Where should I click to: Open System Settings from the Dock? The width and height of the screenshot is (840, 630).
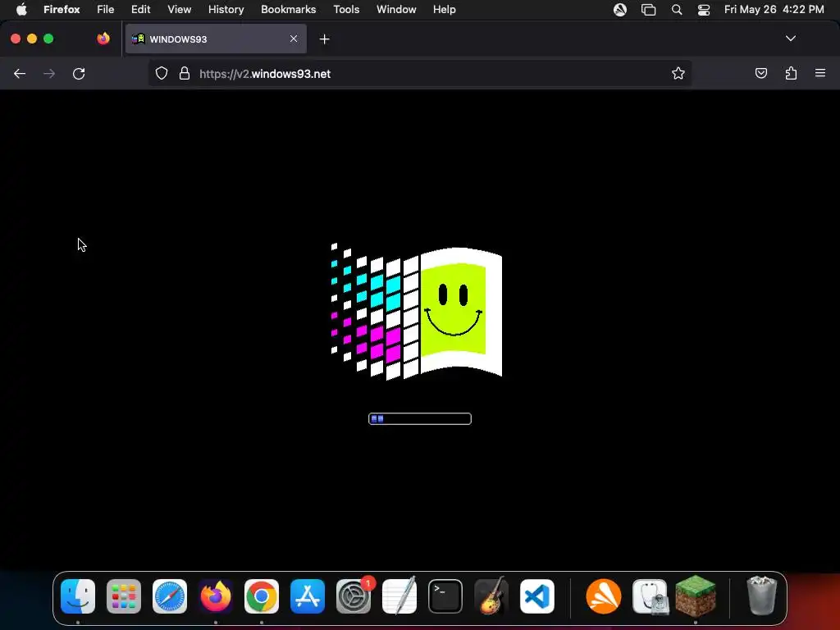[x=354, y=596]
